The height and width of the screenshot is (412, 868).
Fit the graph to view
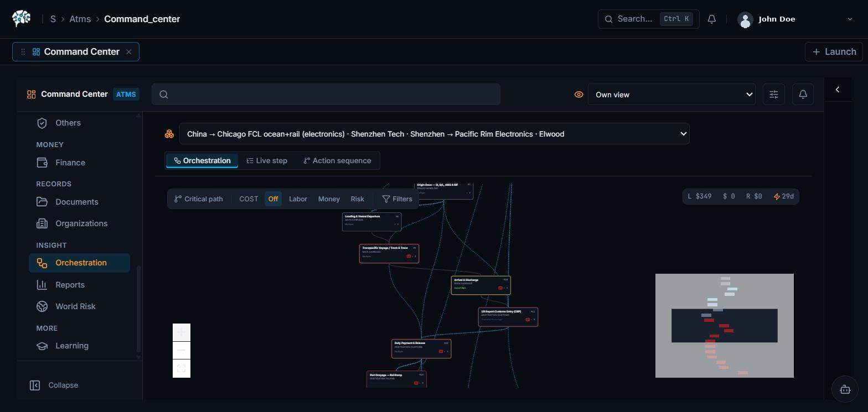(x=182, y=368)
